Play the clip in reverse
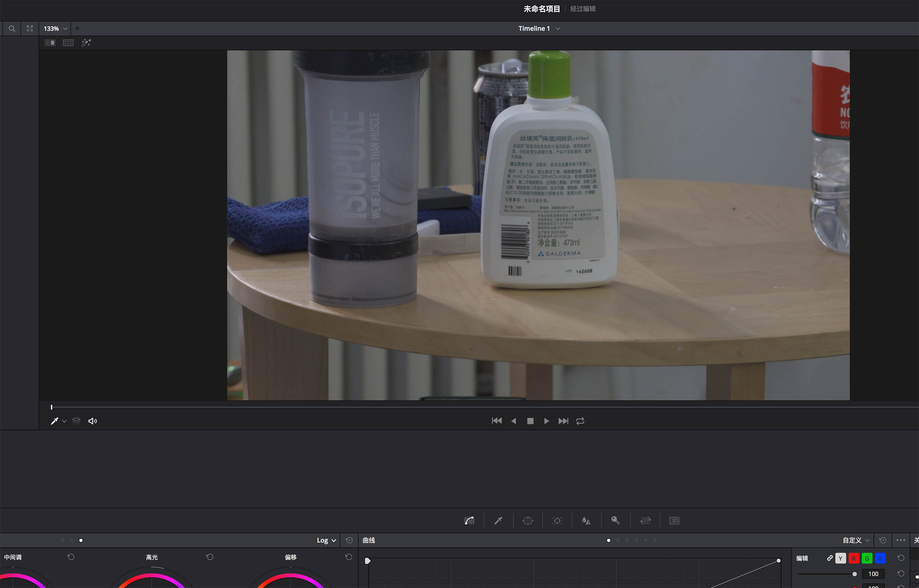 513,421
